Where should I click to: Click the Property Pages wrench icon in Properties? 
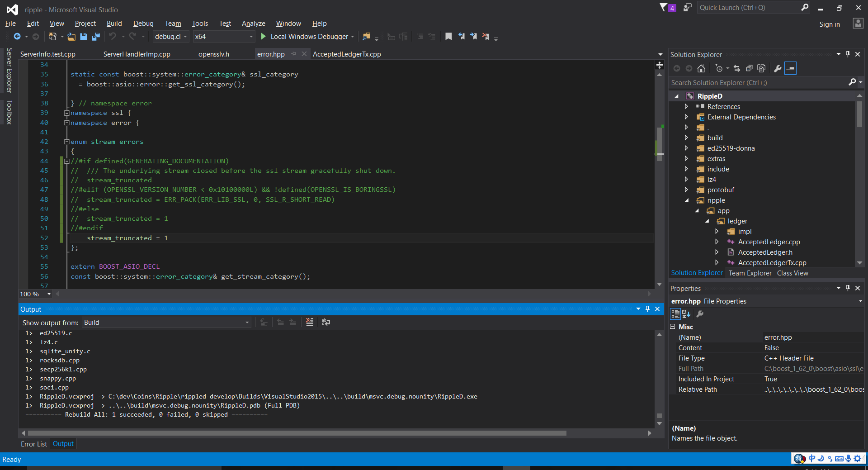700,314
